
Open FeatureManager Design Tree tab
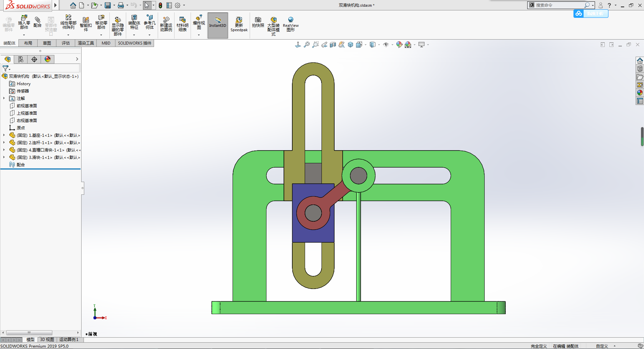point(7,59)
